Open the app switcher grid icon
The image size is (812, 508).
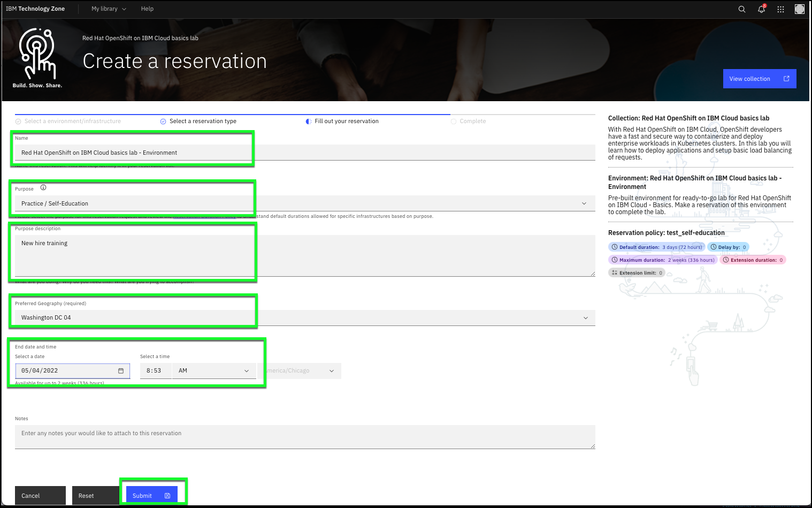[x=780, y=9]
